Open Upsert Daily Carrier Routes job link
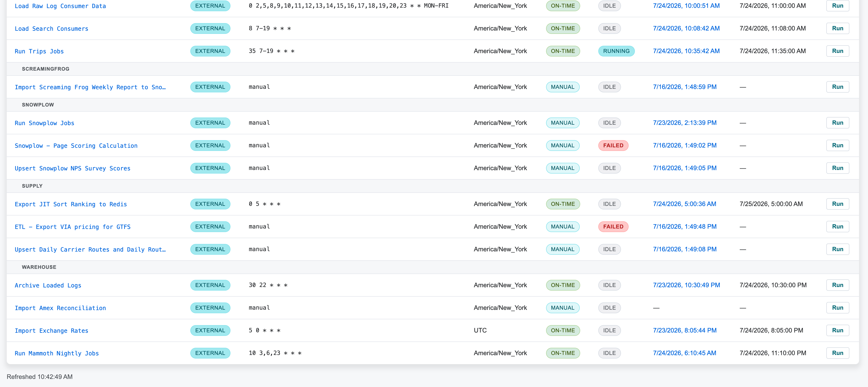Image resolution: width=868 pixels, height=387 pixels. [90, 250]
